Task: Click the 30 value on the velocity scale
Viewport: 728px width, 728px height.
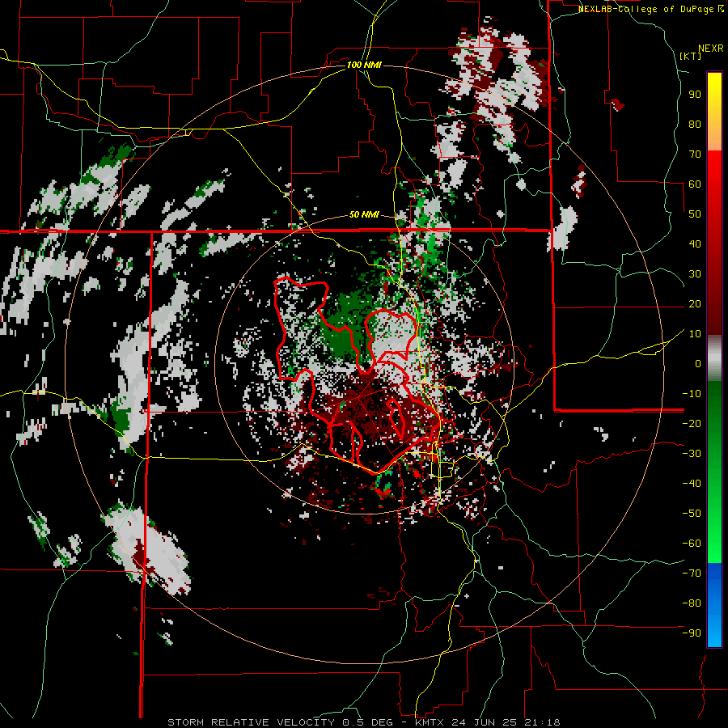Action: (x=695, y=274)
